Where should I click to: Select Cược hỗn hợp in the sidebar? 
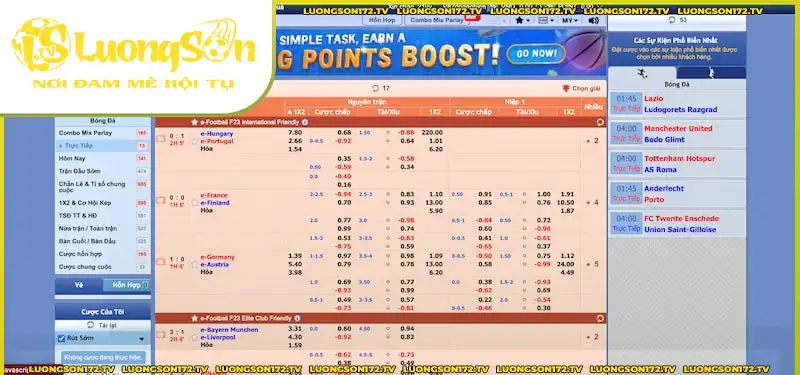click(x=103, y=254)
